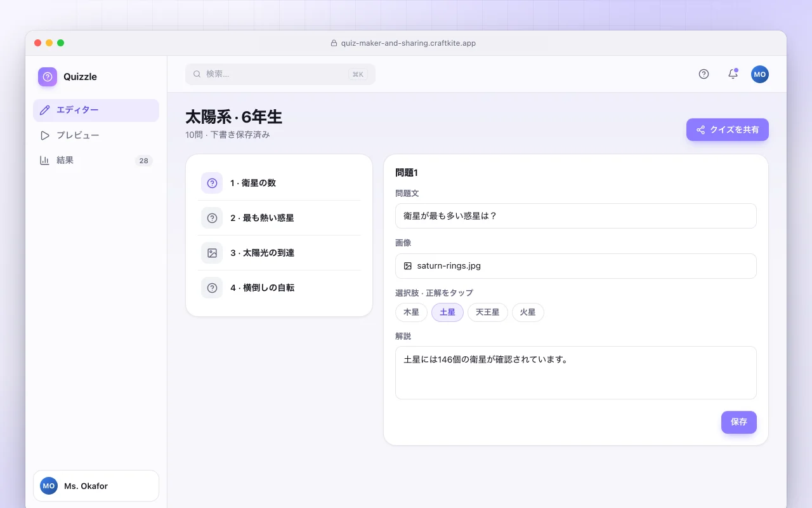Open Ms. Okafor account card
The width and height of the screenshot is (812, 508).
96,486
